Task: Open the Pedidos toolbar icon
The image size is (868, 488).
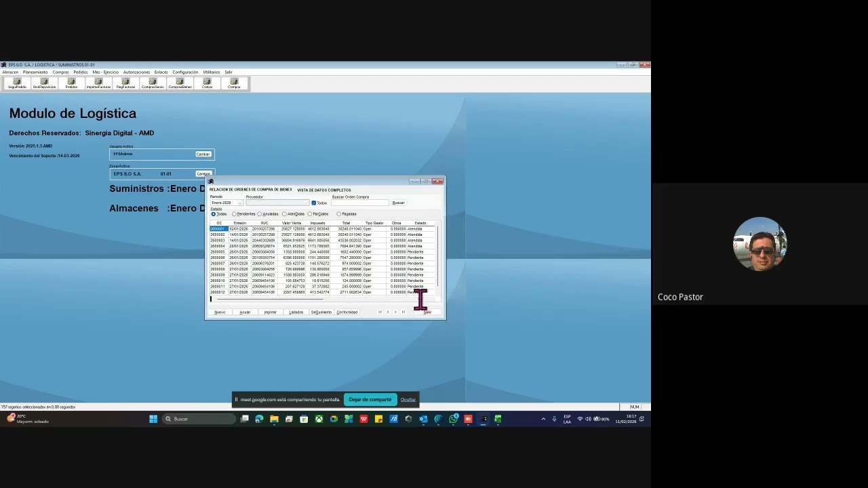Action: [71, 83]
